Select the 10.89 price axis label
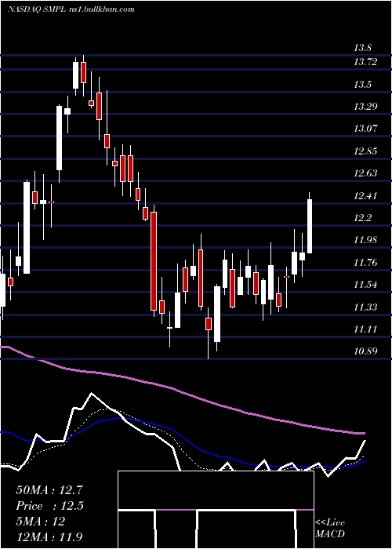The height and width of the screenshot is (549, 392). click(366, 351)
